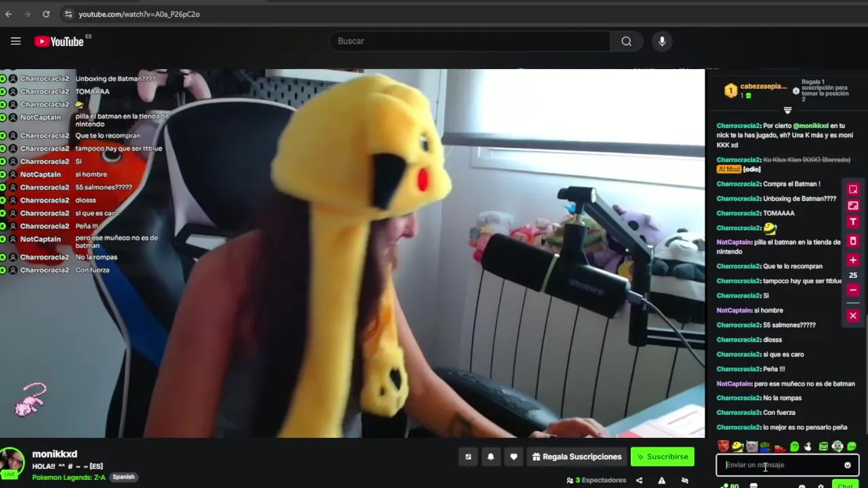Insert the green square face emote
The image size is (868, 488).
(823, 446)
